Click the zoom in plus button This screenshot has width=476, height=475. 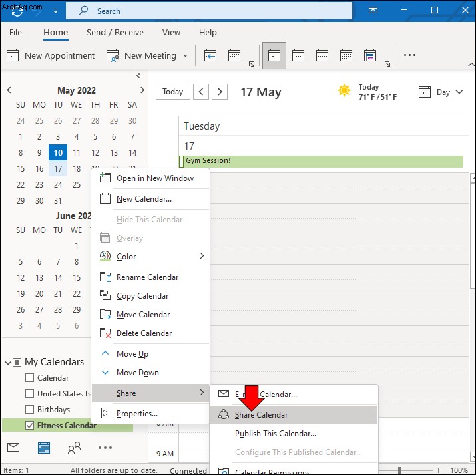(438, 470)
